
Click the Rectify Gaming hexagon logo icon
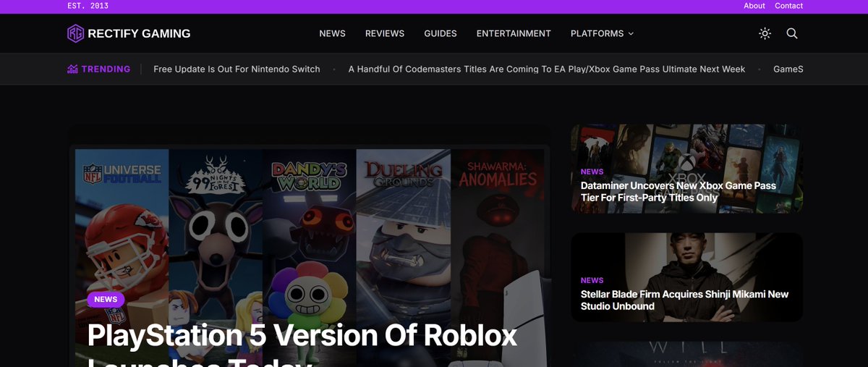pyautogui.click(x=75, y=33)
